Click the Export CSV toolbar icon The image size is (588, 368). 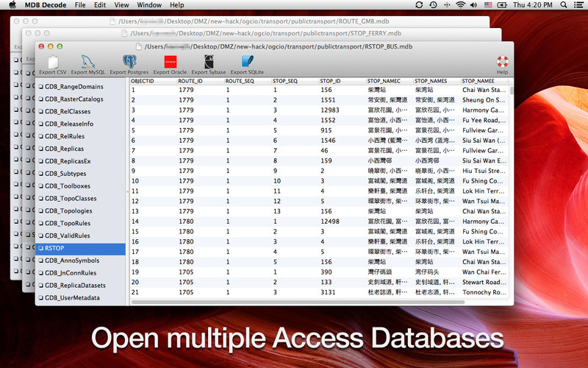click(x=53, y=62)
